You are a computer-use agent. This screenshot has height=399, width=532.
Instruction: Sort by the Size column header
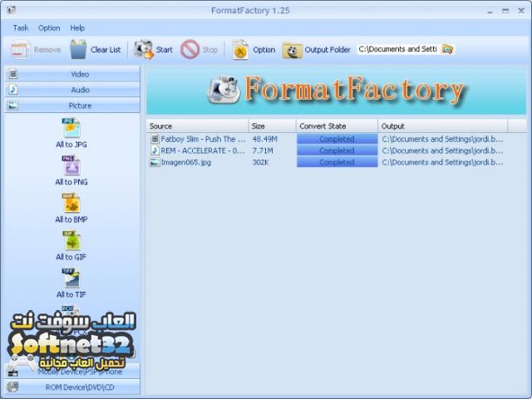tap(273, 126)
